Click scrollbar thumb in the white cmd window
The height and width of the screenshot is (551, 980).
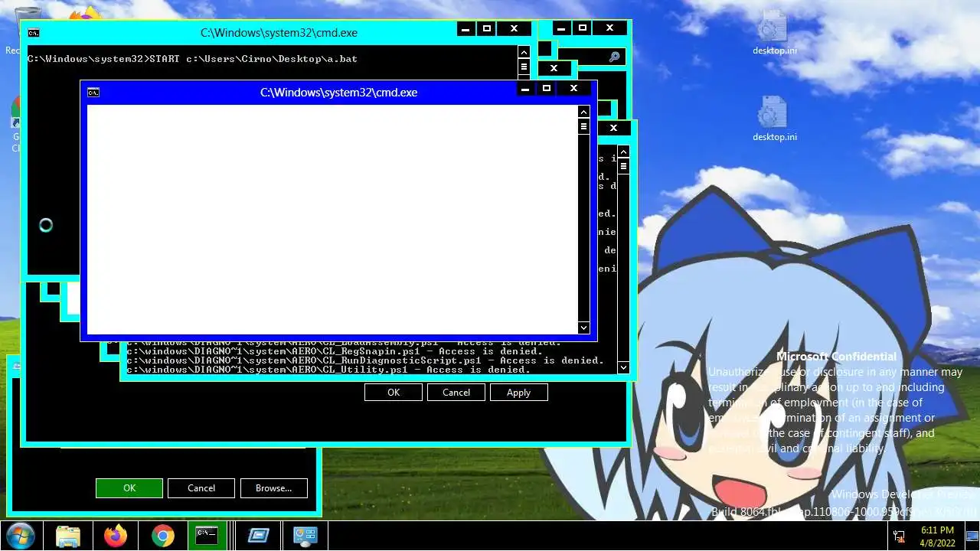[583, 126]
